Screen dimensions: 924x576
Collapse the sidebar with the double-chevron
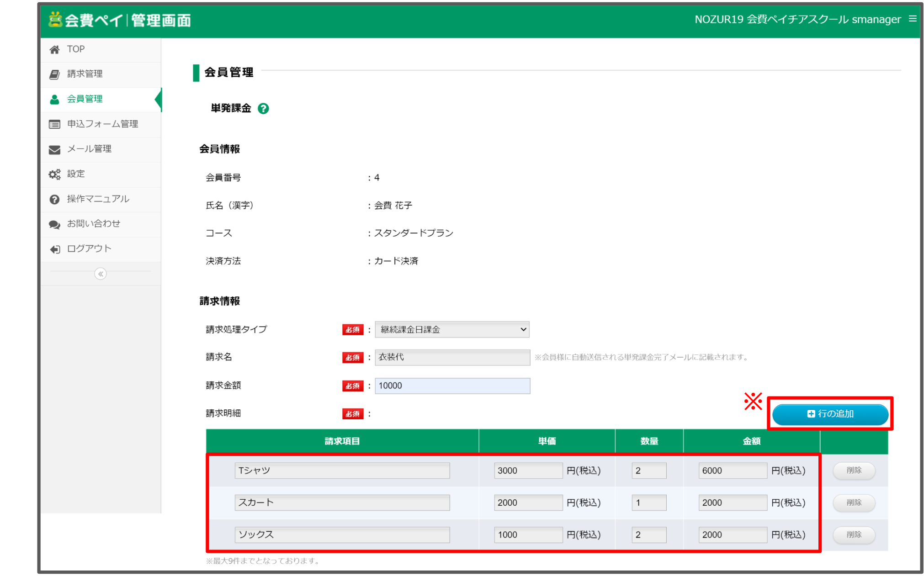coord(101,273)
